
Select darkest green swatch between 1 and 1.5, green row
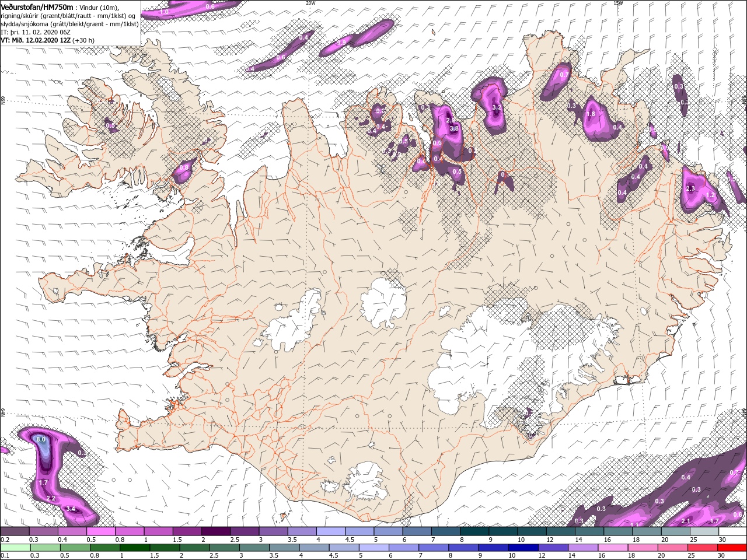[135, 548]
